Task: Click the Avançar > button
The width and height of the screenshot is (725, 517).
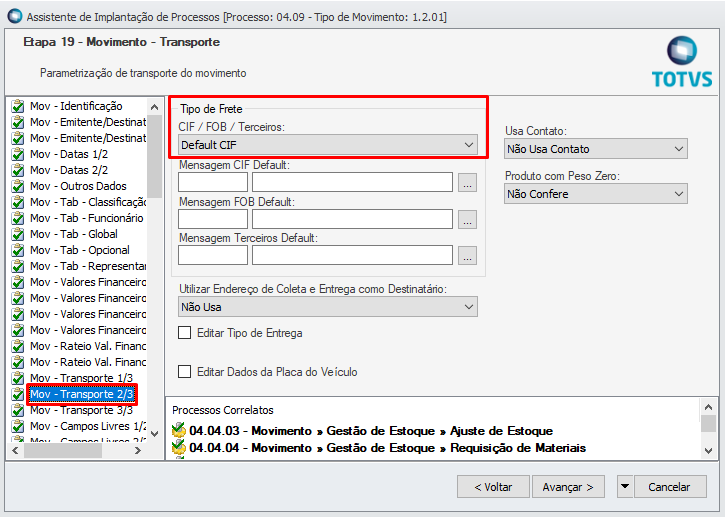Action: coord(568,486)
